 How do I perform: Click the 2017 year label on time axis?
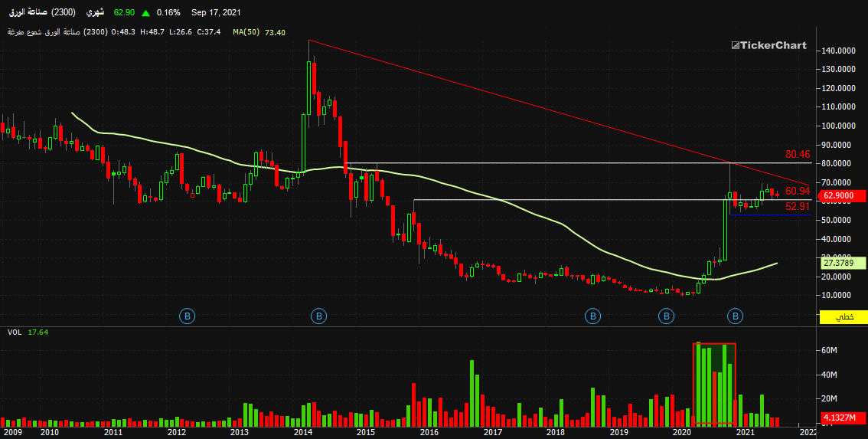493,432
